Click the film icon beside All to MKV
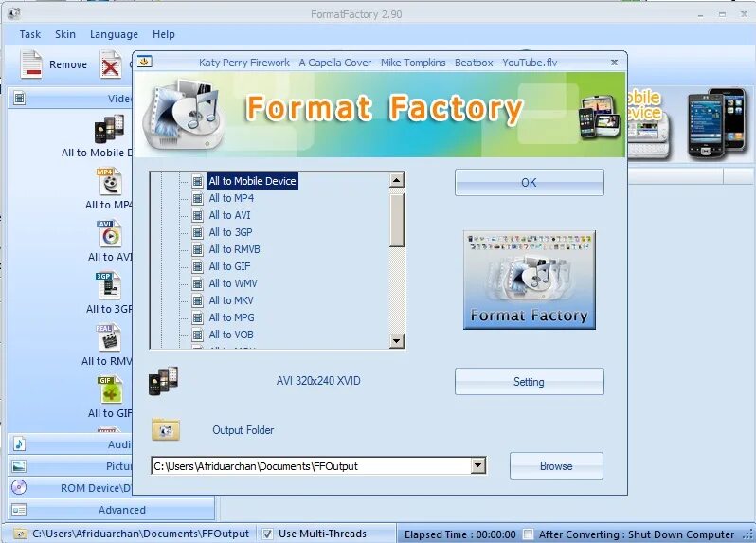This screenshot has width=756, height=543. 197,300
